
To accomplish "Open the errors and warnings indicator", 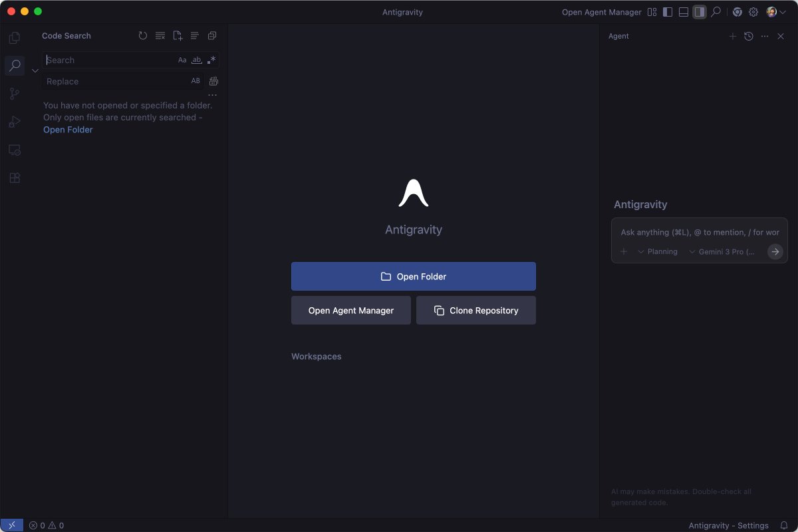I will point(47,525).
